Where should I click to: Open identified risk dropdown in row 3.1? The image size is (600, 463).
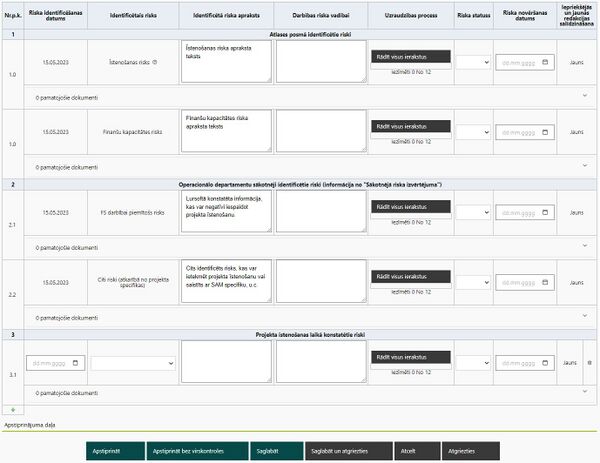[x=133, y=363]
